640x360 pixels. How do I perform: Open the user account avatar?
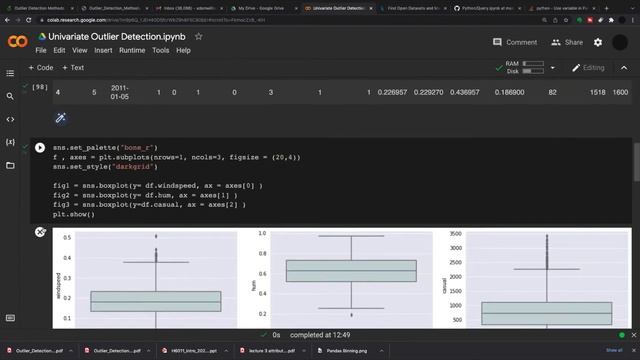[620, 42]
